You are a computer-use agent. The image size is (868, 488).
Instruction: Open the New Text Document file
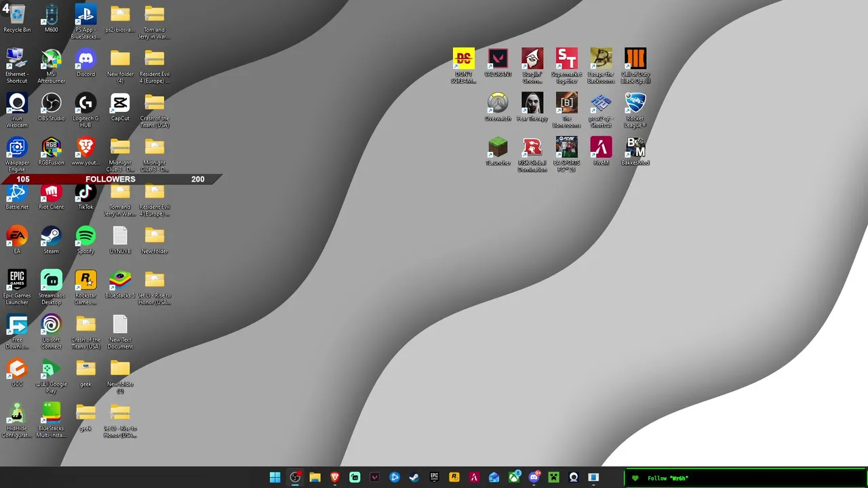120,331
